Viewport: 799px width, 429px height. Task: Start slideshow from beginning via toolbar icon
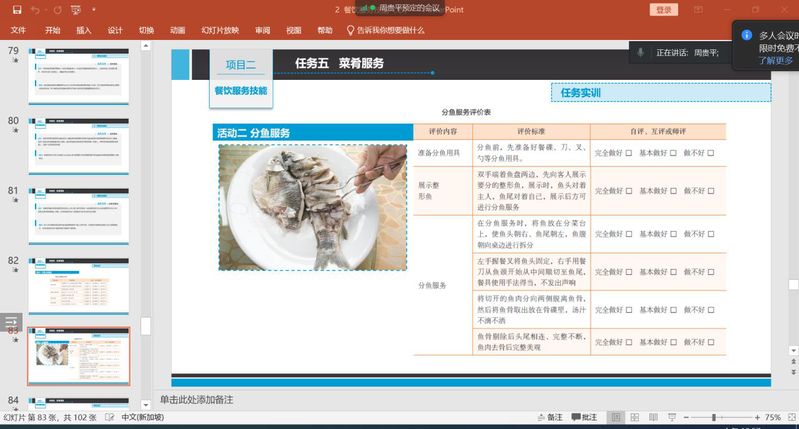coord(76,10)
